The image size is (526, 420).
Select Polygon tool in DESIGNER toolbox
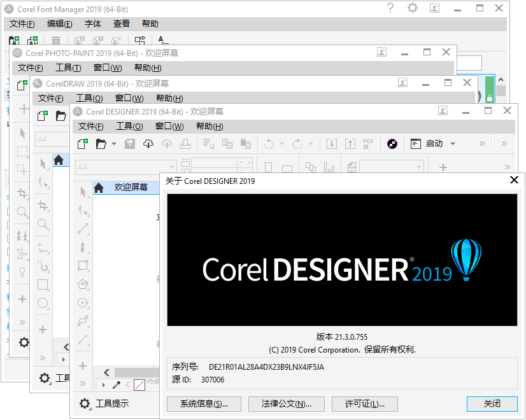point(83,284)
